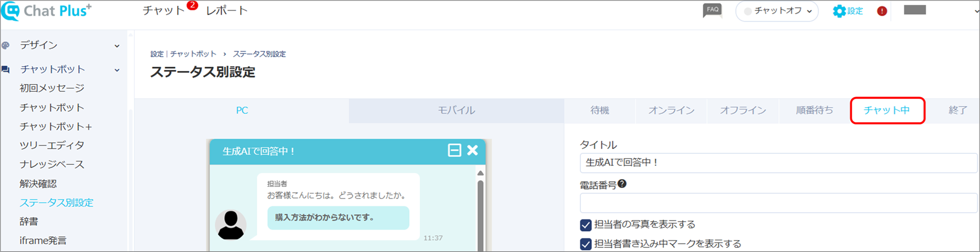The image size is (980, 252).
Task: Close the chat preview widget
Action: click(x=472, y=150)
